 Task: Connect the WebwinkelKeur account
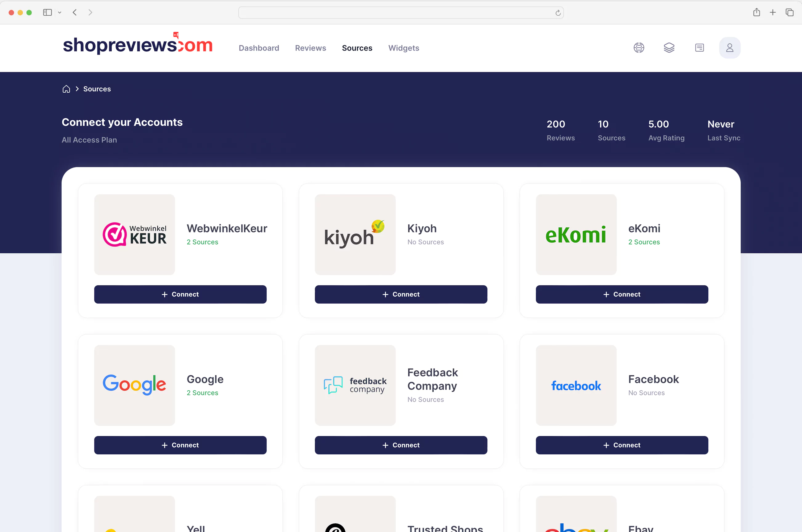pyautogui.click(x=180, y=294)
